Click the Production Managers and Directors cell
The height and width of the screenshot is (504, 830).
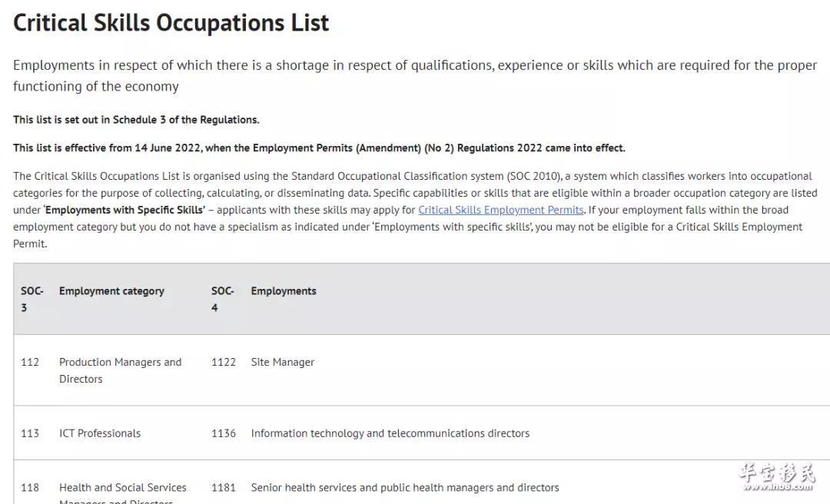[x=120, y=370]
